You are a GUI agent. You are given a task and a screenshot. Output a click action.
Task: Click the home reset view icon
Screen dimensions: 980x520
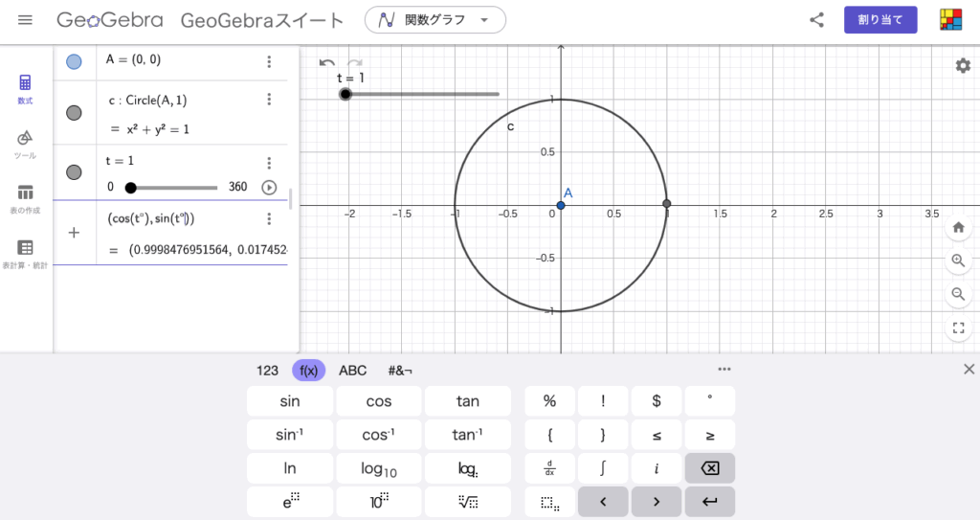click(x=958, y=228)
